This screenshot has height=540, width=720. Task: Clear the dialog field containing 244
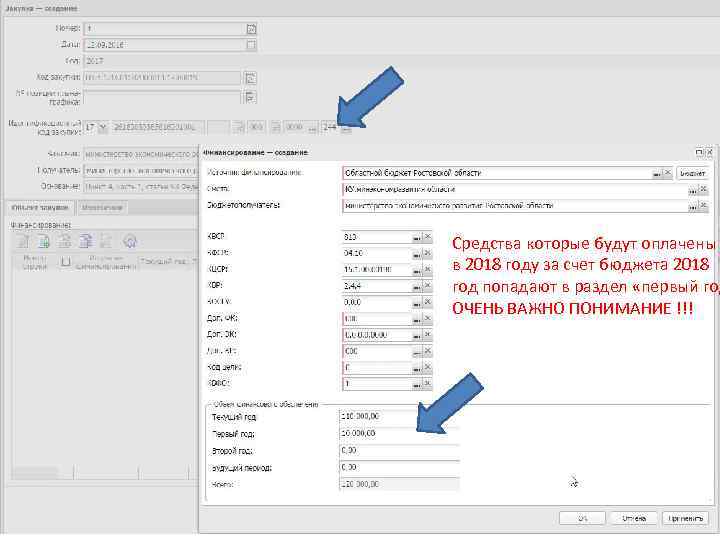pos(428,286)
